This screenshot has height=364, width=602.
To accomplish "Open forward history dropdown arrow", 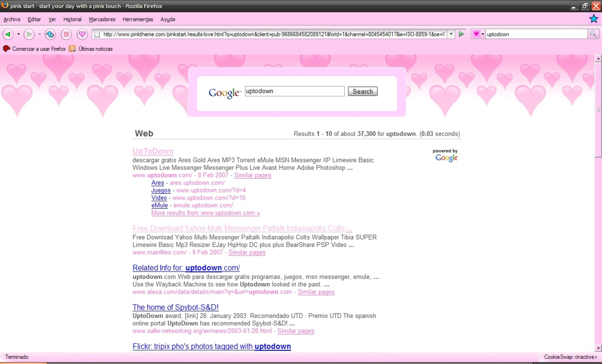I will [40, 34].
